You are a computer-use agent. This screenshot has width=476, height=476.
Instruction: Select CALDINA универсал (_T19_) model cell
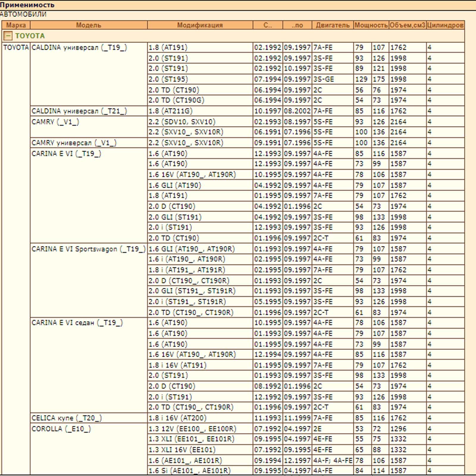click(x=89, y=74)
